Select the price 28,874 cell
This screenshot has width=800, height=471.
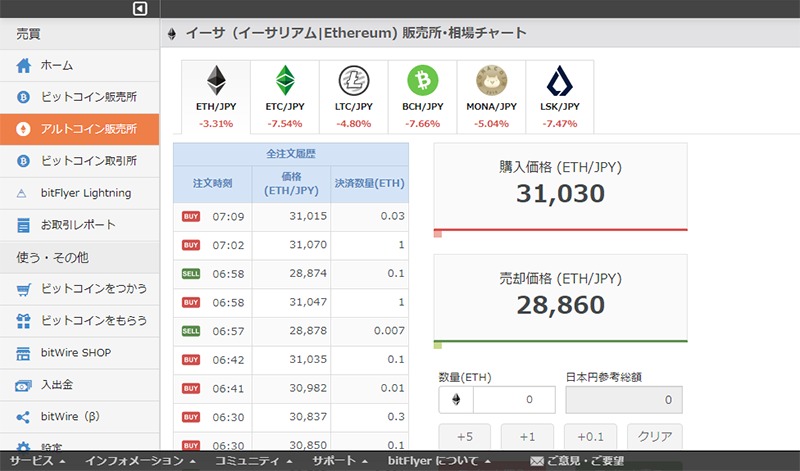(291, 274)
